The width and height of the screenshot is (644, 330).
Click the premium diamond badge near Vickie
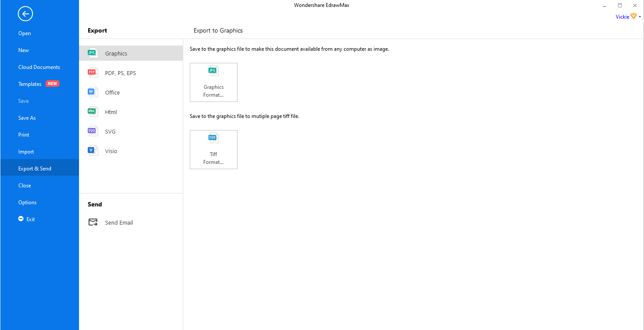point(634,16)
